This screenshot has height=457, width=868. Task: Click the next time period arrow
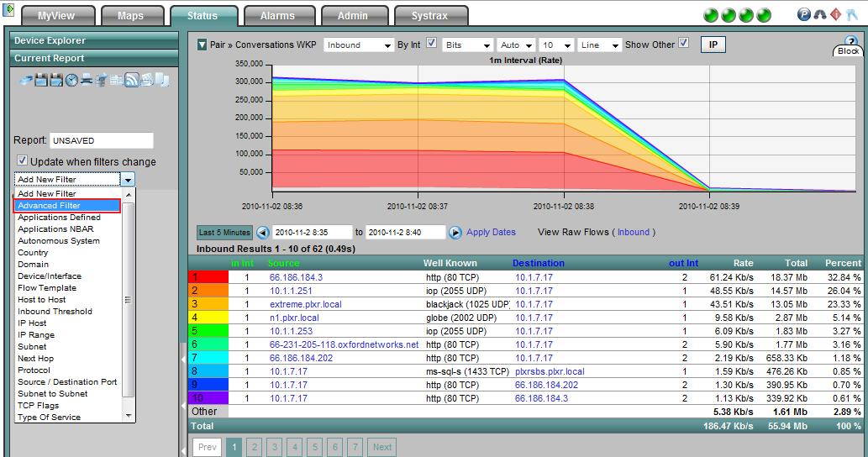tap(455, 233)
